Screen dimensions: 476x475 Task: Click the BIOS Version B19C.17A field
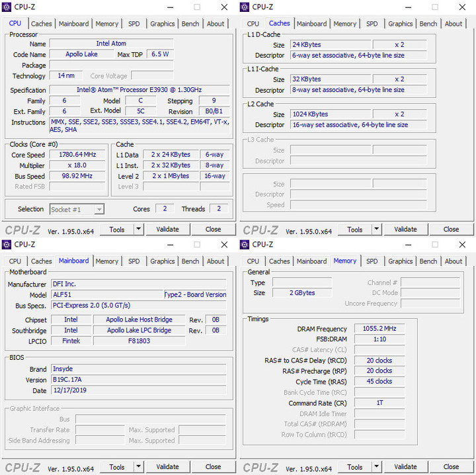pyautogui.click(x=139, y=380)
